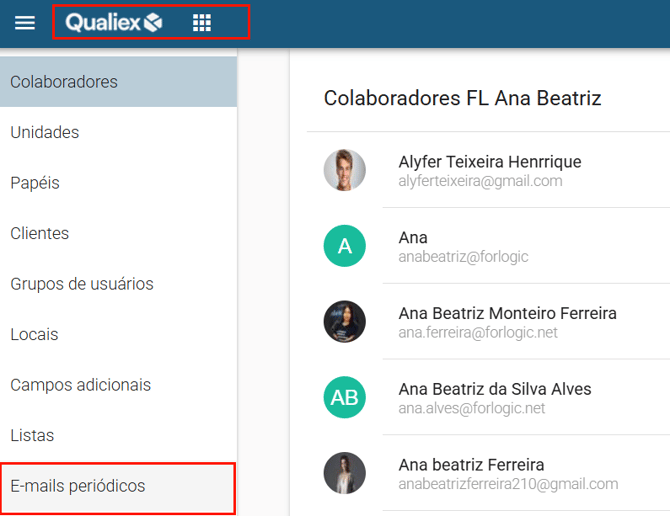Click the Qualiex logo
Screen dimensions: 670x516
(x=113, y=22)
